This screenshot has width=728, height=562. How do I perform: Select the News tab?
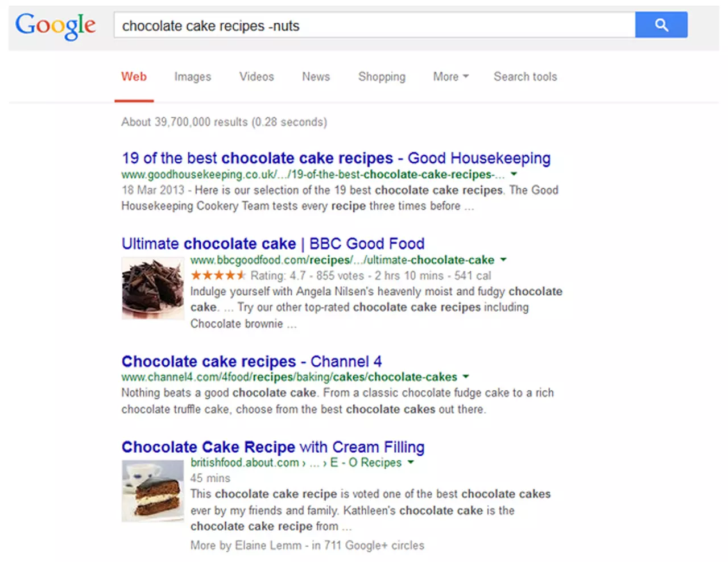point(316,77)
